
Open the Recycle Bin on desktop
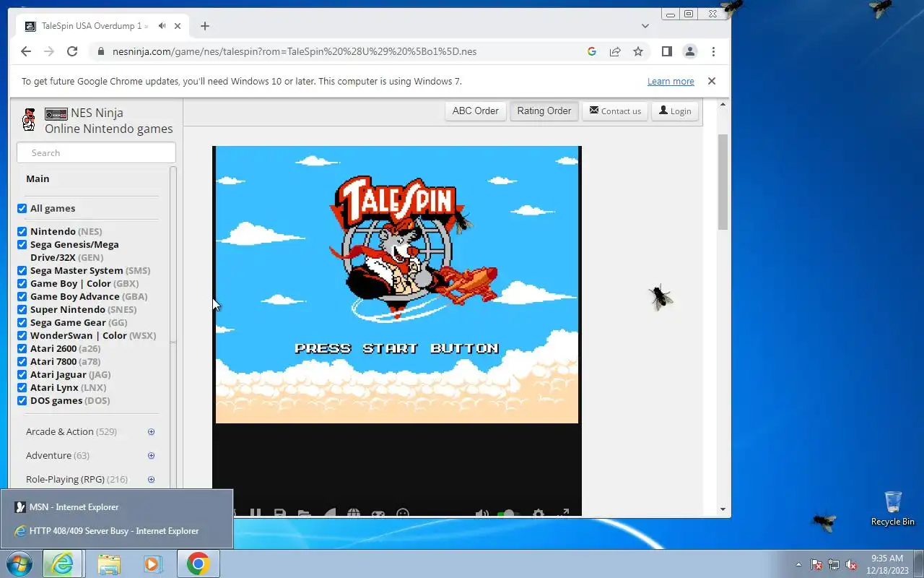coord(893,509)
